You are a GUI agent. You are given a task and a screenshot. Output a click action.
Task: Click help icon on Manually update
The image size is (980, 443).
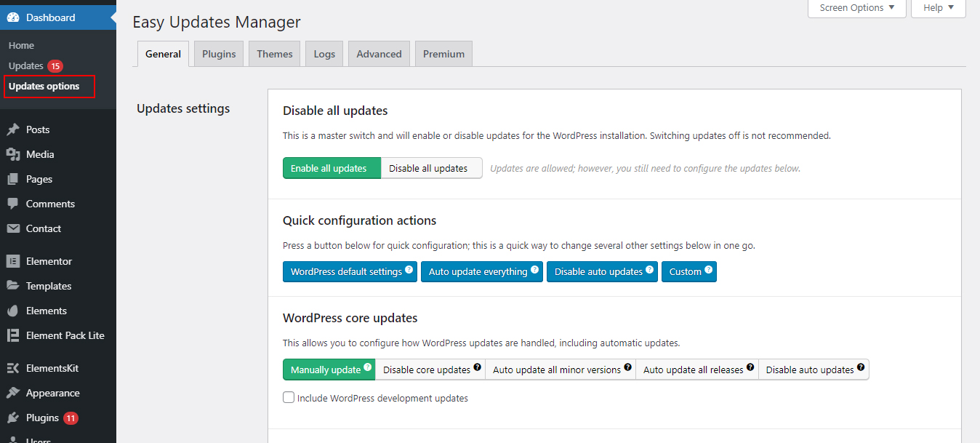click(368, 367)
